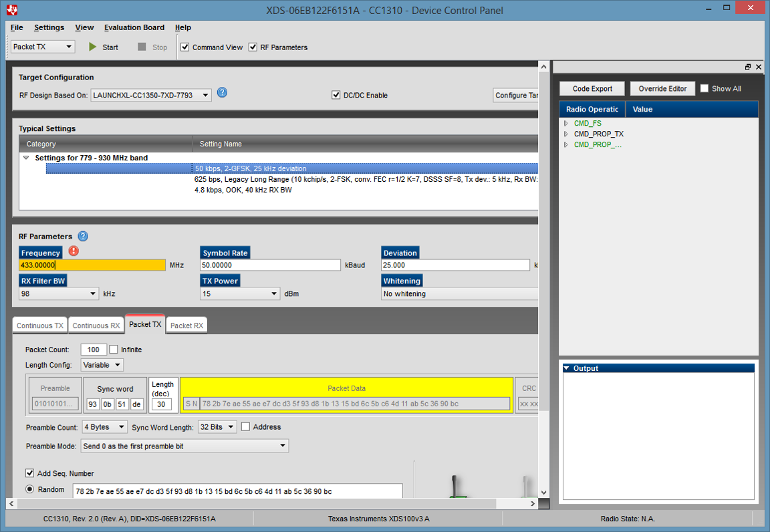Screen dimensions: 770x532
Task: Click the Texas Instruments logo in title bar
Action: [12, 9]
